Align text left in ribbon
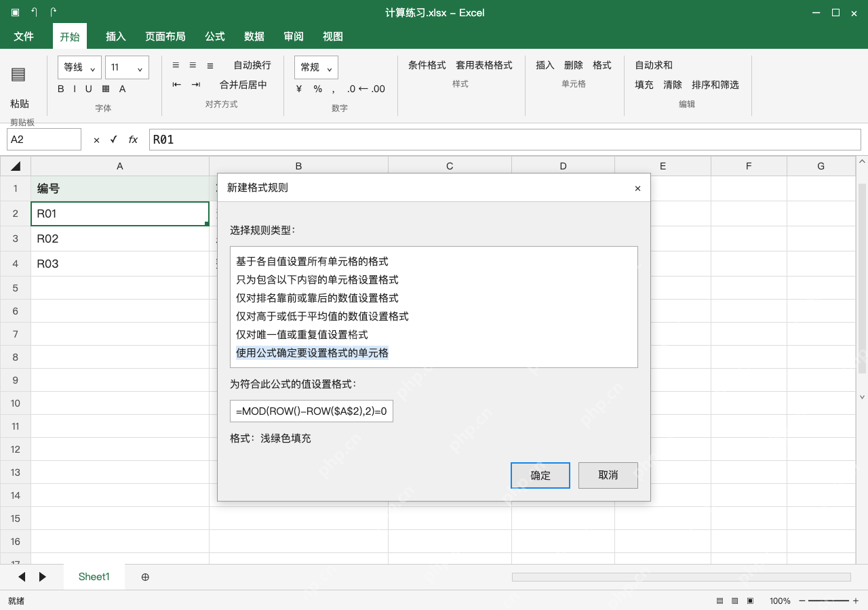 [x=176, y=65]
